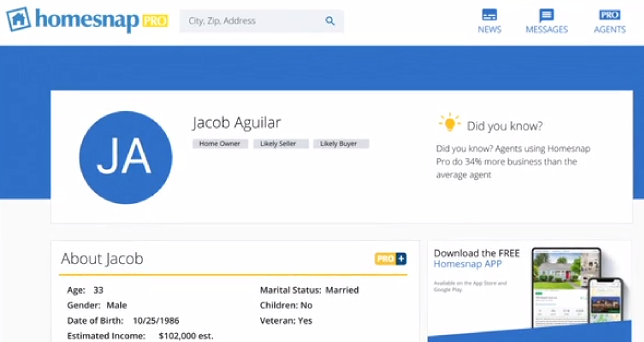
Task: Expand the Did you know tip panel
Action: pyautogui.click(x=505, y=126)
